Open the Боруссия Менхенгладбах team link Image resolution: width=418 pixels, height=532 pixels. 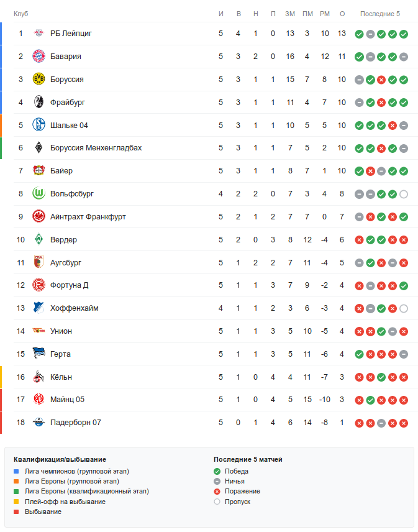(x=96, y=148)
